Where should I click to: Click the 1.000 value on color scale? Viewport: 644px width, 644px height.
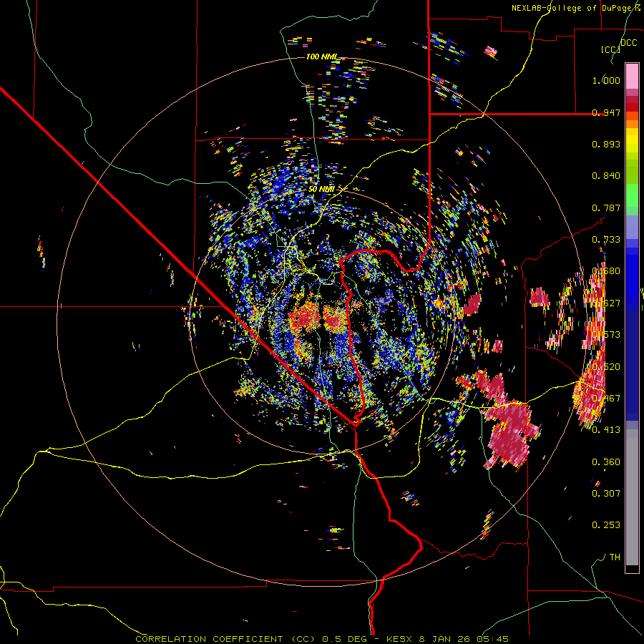[x=606, y=80]
